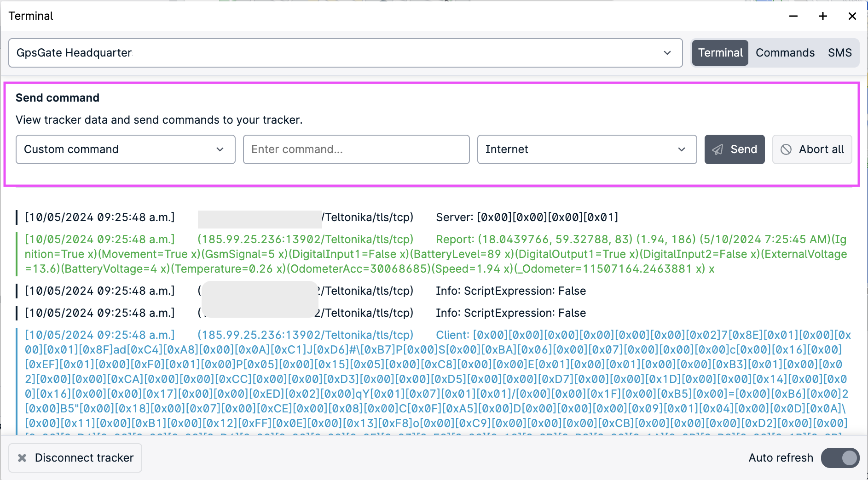The image size is (868, 480).
Task: Open the Custom command dropdown
Action: (x=126, y=149)
